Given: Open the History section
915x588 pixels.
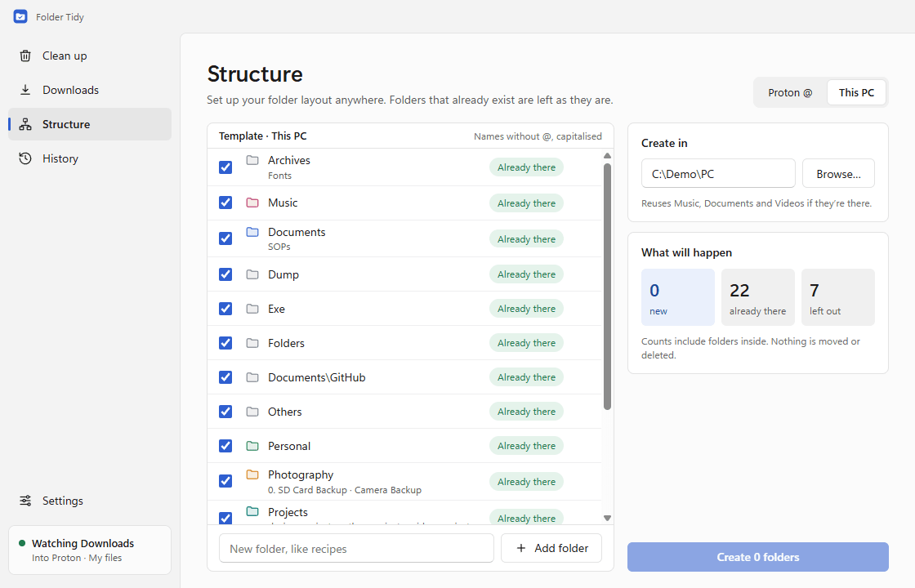Looking at the screenshot, I should (x=90, y=158).
